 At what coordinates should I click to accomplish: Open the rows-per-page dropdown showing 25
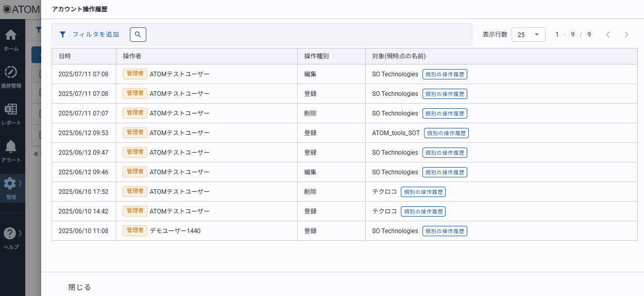(x=528, y=35)
